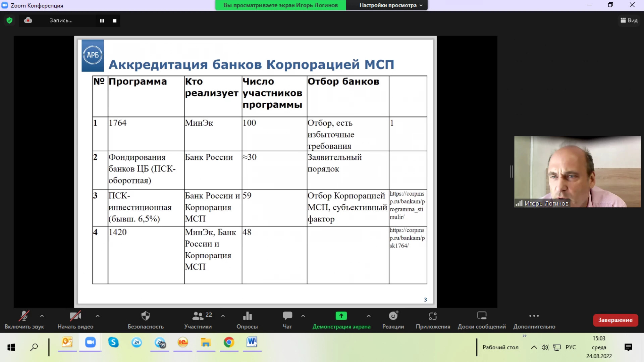Image resolution: width=644 pixels, height=362 pixels.
Task: Open Windows taskbar search
Action: (34, 347)
